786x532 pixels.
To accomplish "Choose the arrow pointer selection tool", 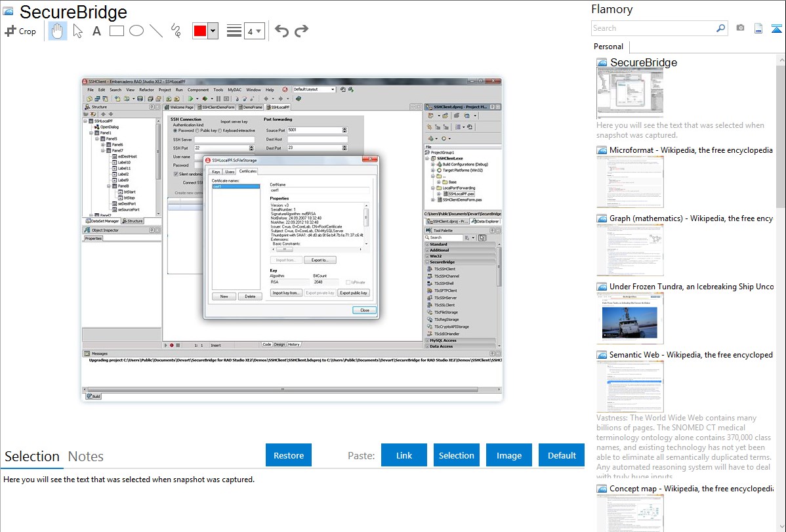I will pos(77,31).
